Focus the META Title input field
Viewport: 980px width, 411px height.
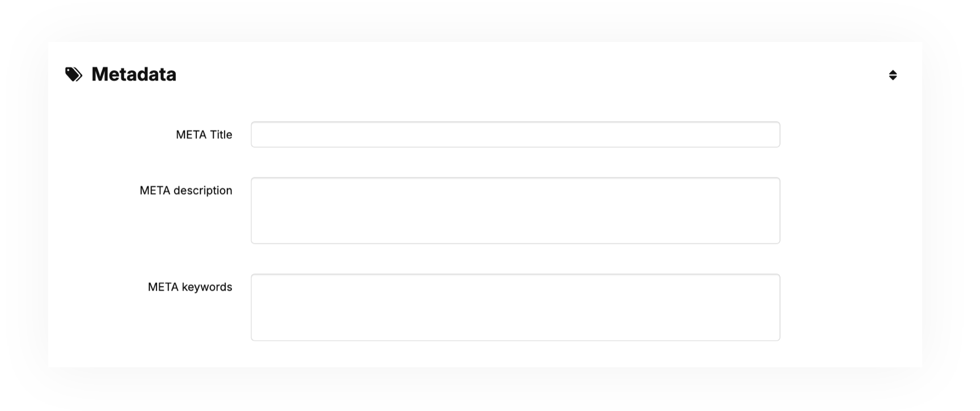click(x=515, y=135)
